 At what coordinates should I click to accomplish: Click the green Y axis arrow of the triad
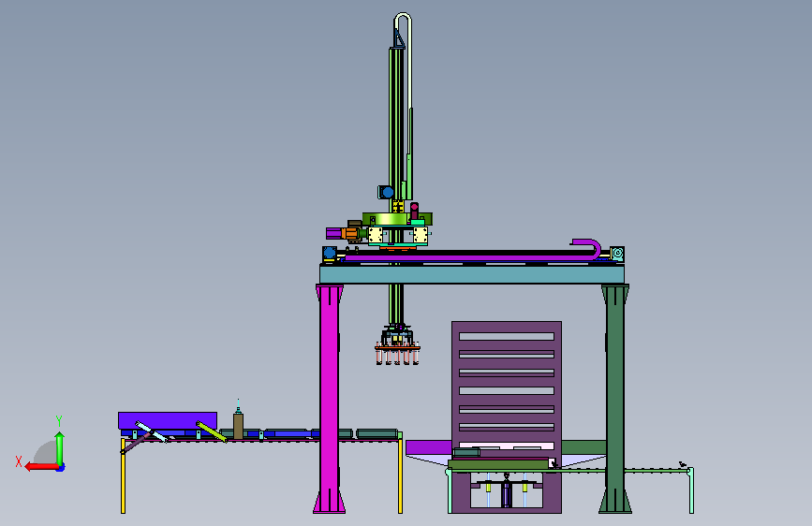click(x=60, y=447)
